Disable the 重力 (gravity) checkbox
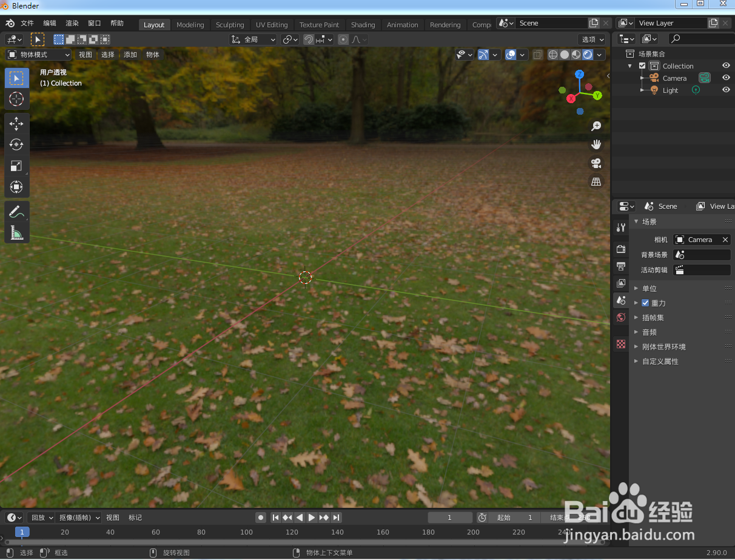 [645, 303]
